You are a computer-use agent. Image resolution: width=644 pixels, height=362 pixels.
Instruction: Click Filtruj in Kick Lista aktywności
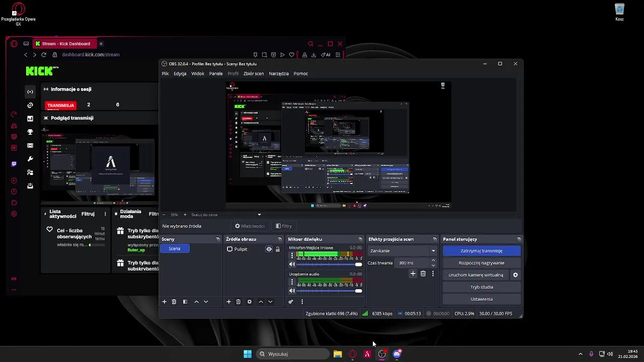pyautogui.click(x=88, y=214)
